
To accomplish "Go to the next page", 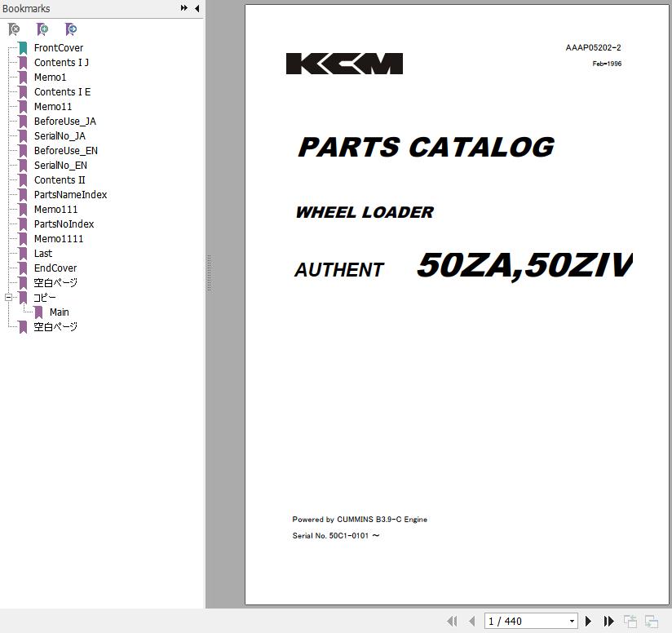I will tap(589, 621).
